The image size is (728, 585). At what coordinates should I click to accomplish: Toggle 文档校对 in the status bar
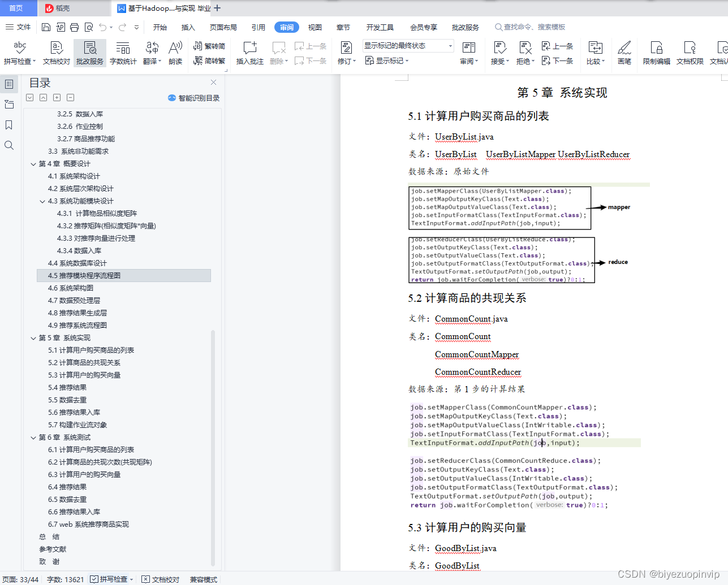160,579
